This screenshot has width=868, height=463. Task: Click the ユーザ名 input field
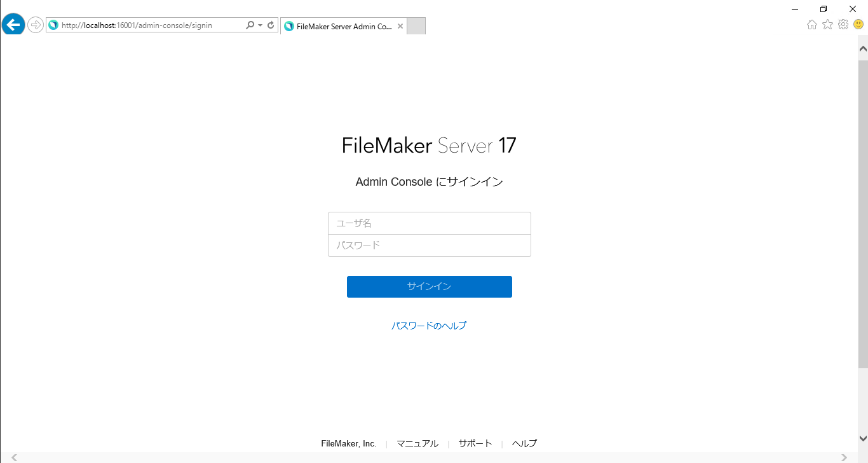(x=429, y=223)
